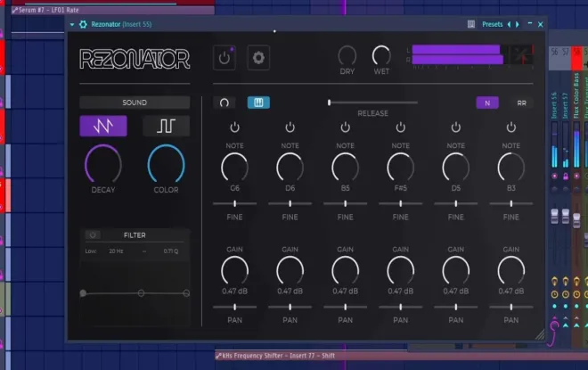This screenshot has height=370, width=588.
Task: Select the sawtooth waveform sound
Action: (x=103, y=126)
